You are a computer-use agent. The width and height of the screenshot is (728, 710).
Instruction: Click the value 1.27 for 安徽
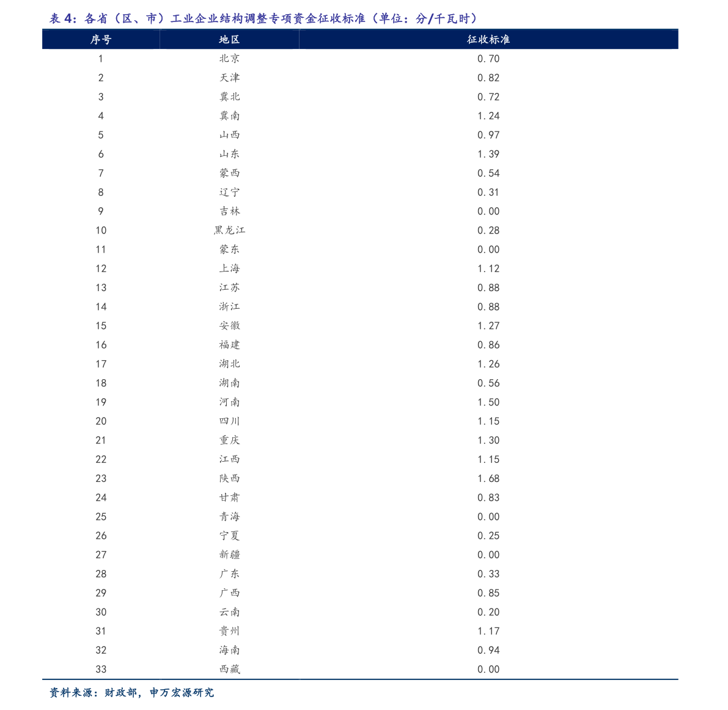click(488, 326)
